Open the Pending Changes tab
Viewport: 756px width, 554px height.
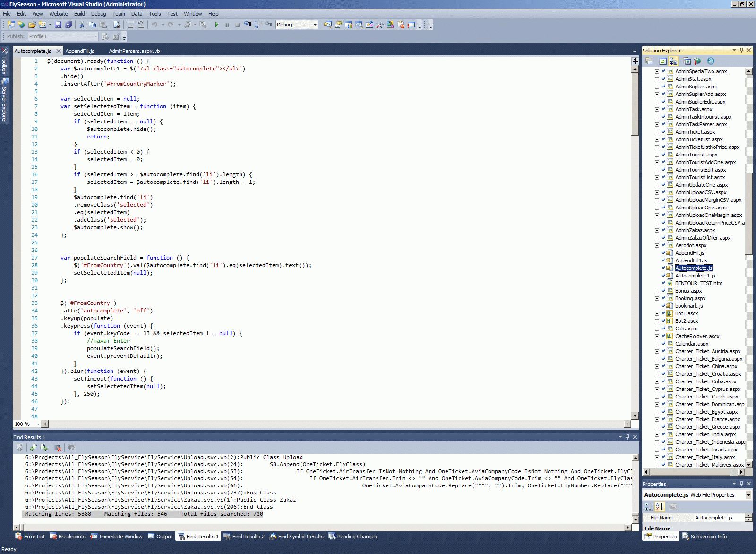tap(352, 537)
